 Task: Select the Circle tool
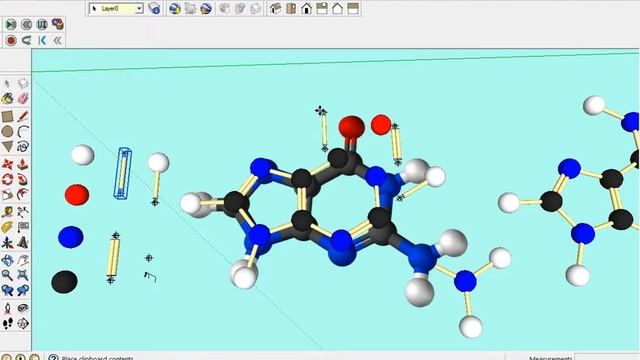(x=7, y=131)
